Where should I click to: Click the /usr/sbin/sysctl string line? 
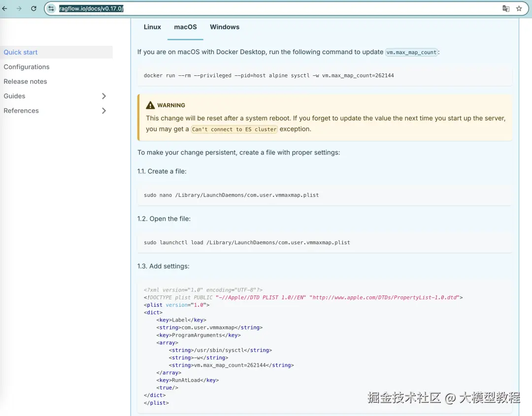221,350
